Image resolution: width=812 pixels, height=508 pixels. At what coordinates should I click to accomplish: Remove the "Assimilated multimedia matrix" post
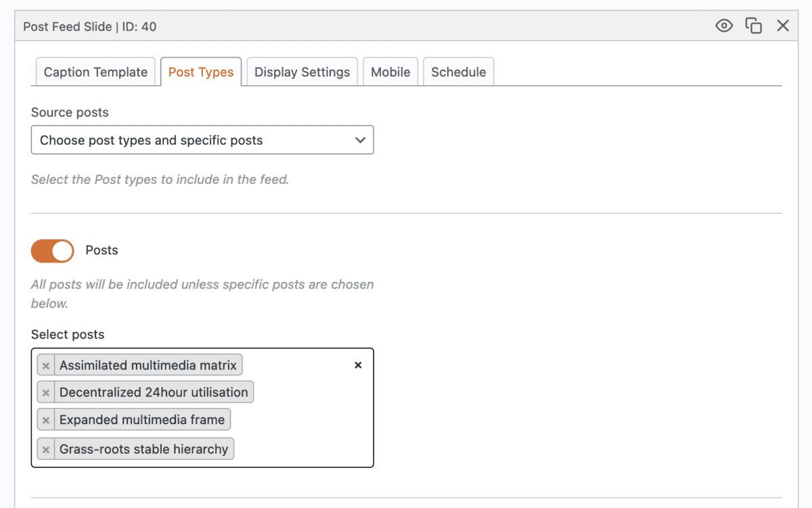[x=45, y=365]
